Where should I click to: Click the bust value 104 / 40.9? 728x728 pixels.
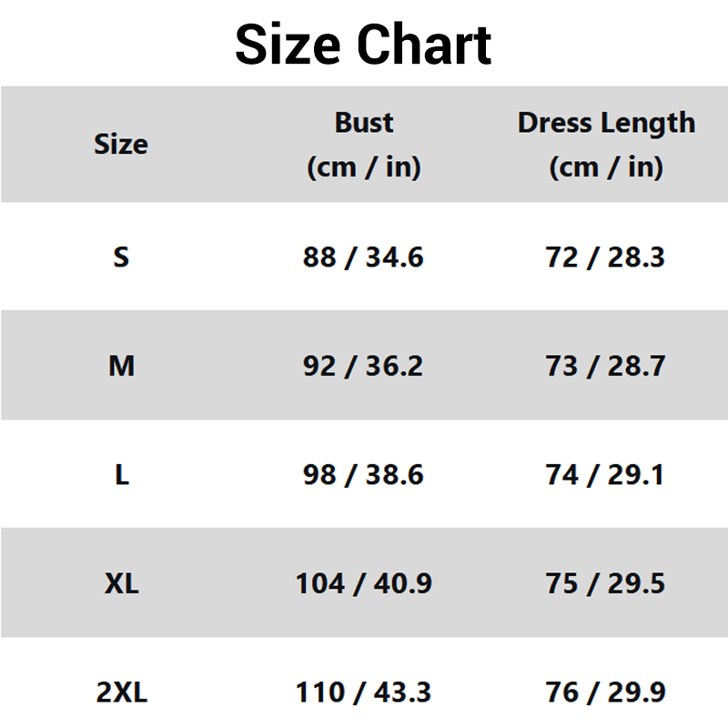click(x=363, y=583)
